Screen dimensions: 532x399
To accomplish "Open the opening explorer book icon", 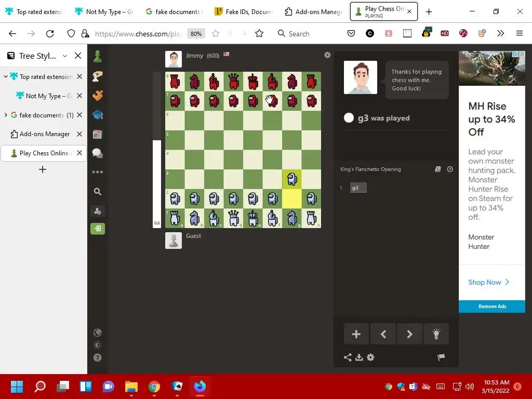I will [437, 169].
